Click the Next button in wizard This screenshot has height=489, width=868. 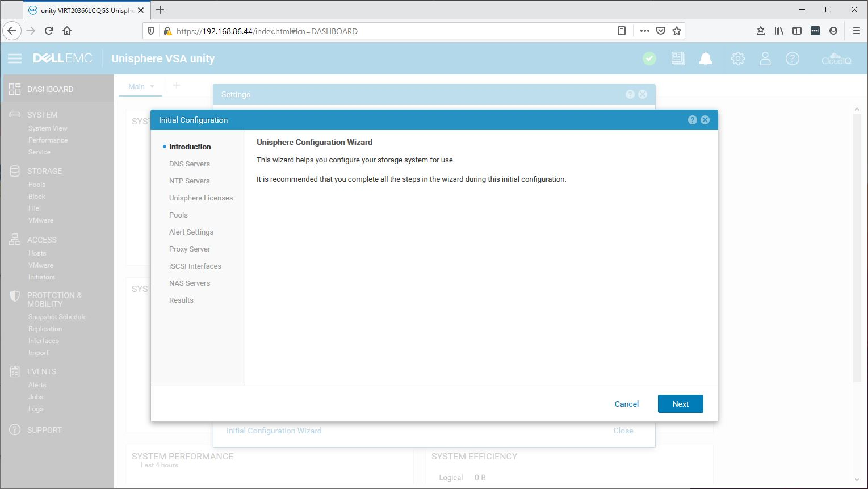(x=680, y=404)
